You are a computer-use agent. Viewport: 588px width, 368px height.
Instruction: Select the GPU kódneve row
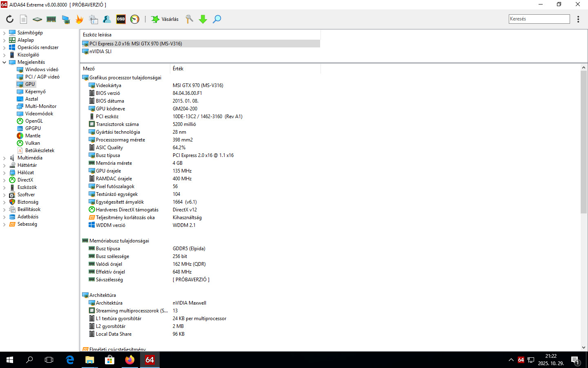click(200, 109)
